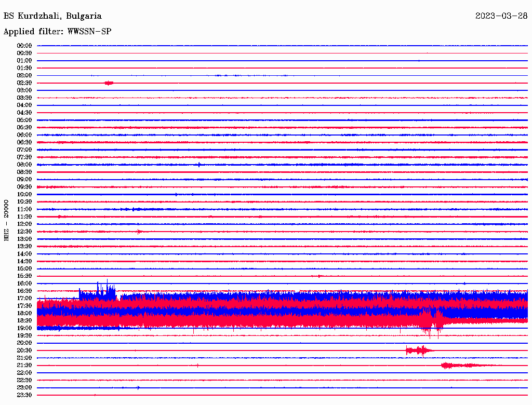Select the 09:30 time label
Screen dimensions: 532x405
[x=24, y=187]
